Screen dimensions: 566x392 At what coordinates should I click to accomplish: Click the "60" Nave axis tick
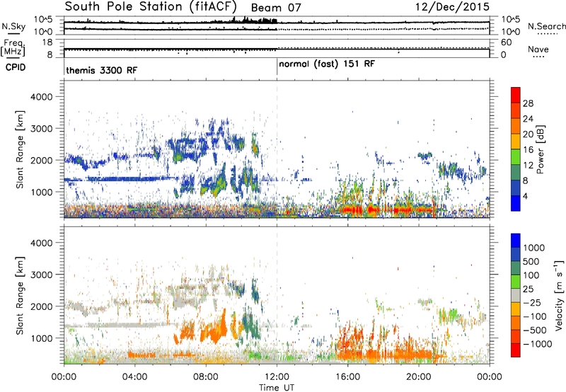(506, 42)
